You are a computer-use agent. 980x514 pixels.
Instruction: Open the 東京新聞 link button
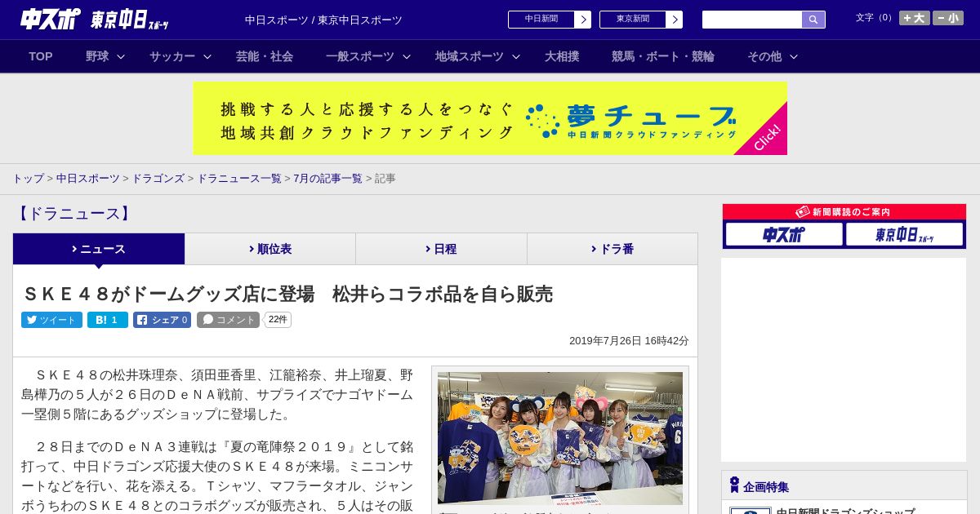click(x=641, y=20)
